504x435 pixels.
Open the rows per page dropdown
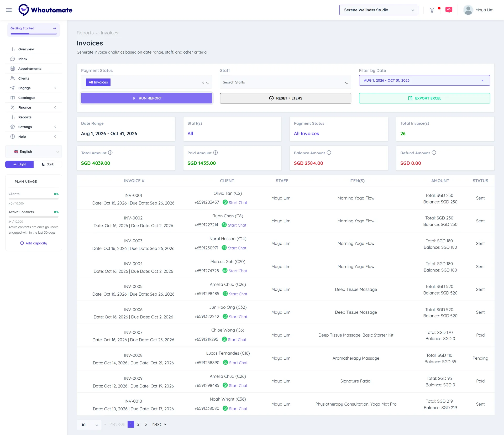(x=89, y=425)
